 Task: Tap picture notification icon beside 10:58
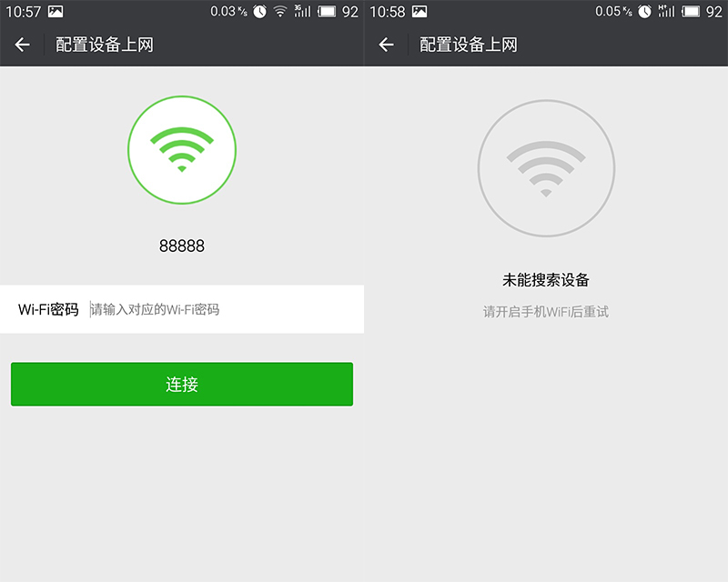(x=420, y=11)
